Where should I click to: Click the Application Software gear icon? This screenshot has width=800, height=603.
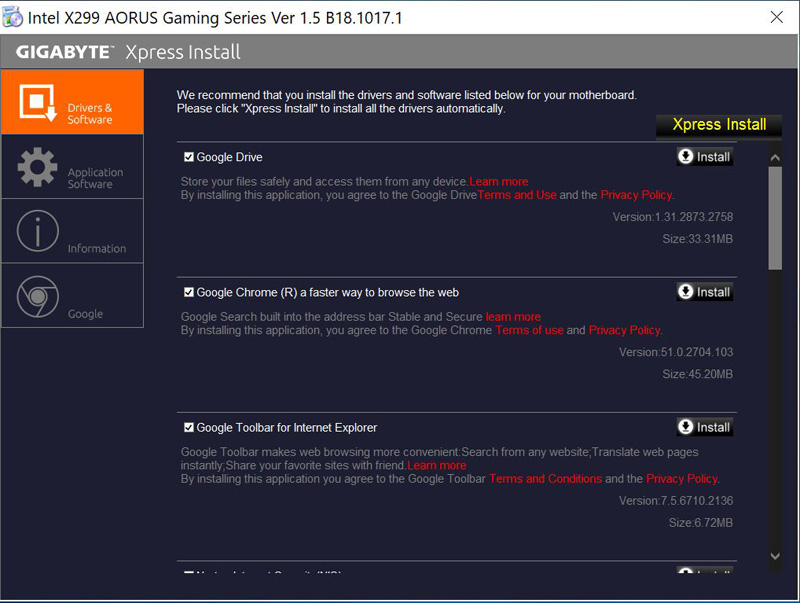37,167
